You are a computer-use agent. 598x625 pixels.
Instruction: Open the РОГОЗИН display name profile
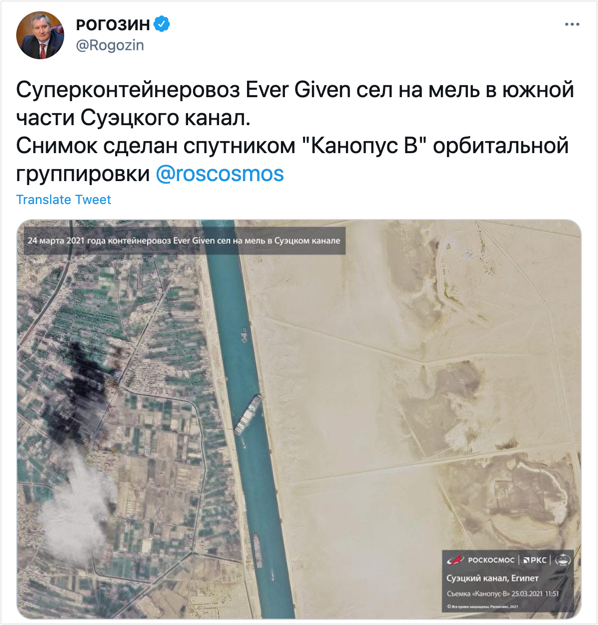click(113, 25)
